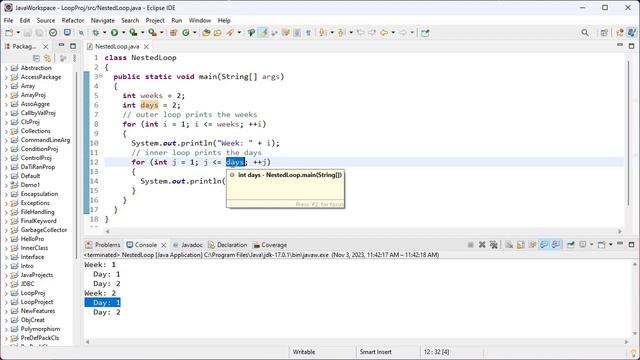Expand the Polymorphism project node

6,329
